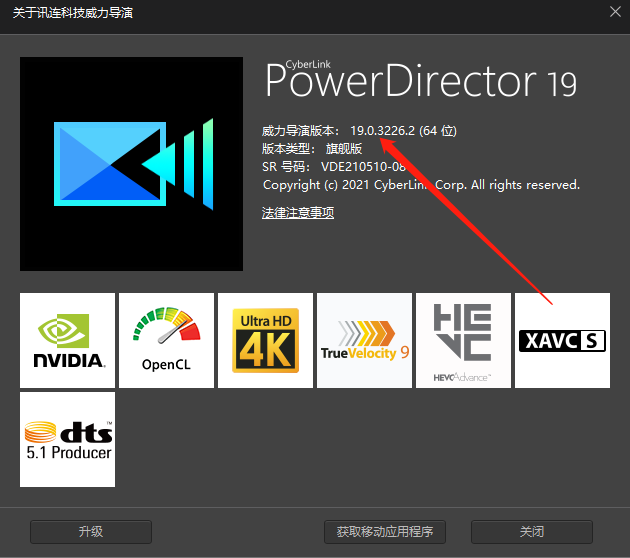
Task: Click the 关于讯连科技威力导演 window title
Action: click(x=73, y=13)
